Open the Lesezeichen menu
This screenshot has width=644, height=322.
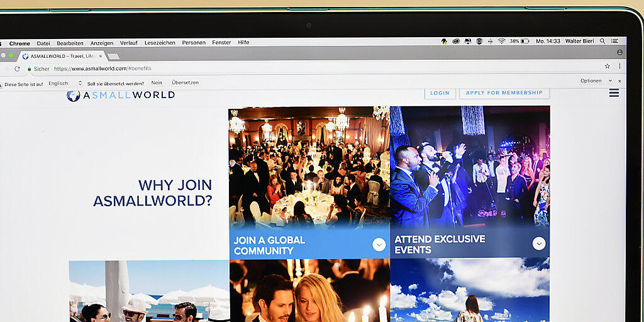click(160, 43)
